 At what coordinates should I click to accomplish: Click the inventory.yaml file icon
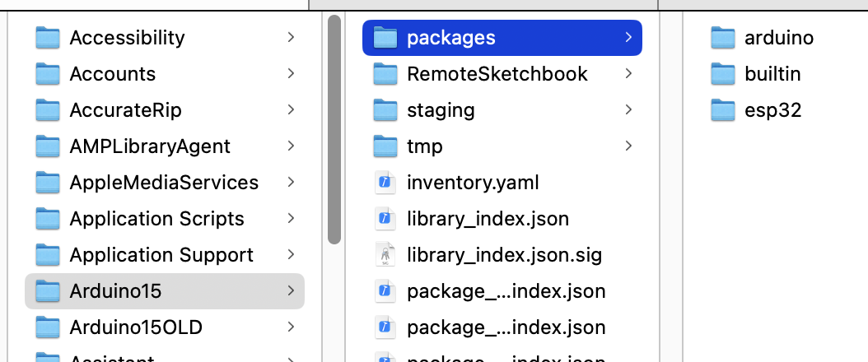coord(385,183)
